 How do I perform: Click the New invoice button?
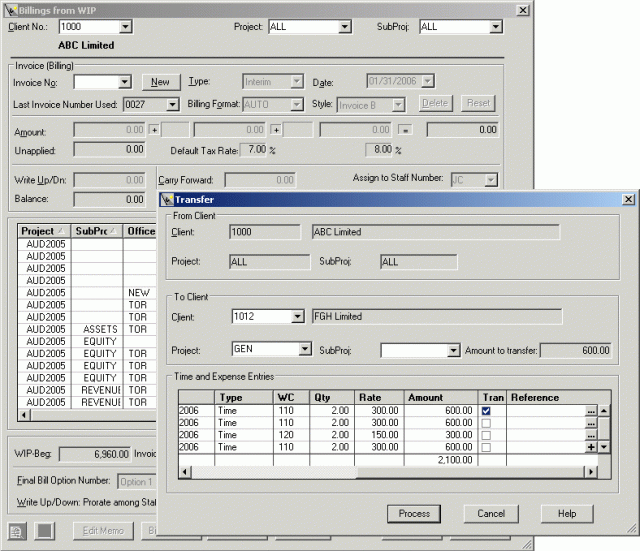pyautogui.click(x=160, y=81)
